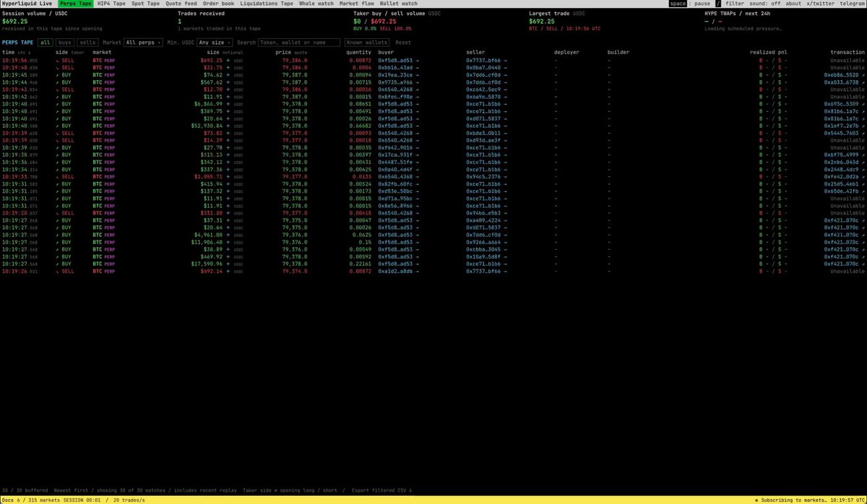867x504 pixels.
Task: Open the filter shortcut in the top bar
Action: pyautogui.click(x=734, y=4)
